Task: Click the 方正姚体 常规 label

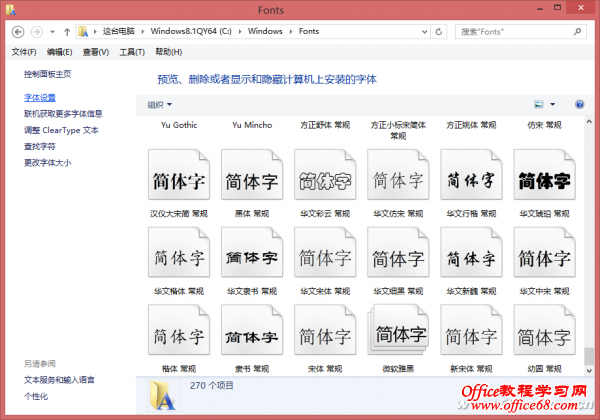Action: click(x=471, y=125)
